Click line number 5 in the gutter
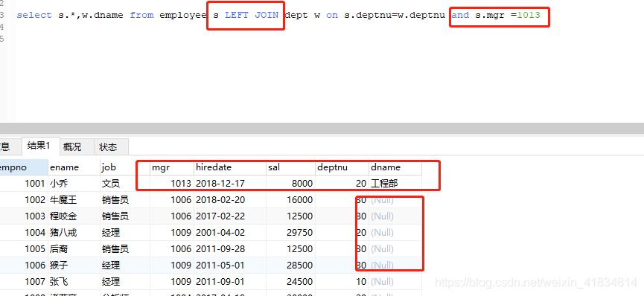Image resolution: width=644 pixels, height=296 pixels. 2,39
